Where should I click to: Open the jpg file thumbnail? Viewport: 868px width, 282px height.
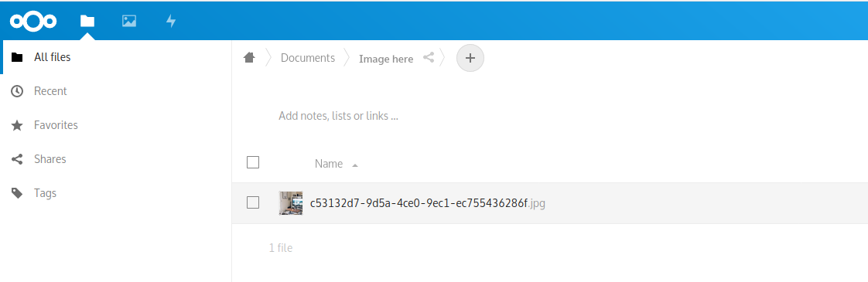pos(291,203)
